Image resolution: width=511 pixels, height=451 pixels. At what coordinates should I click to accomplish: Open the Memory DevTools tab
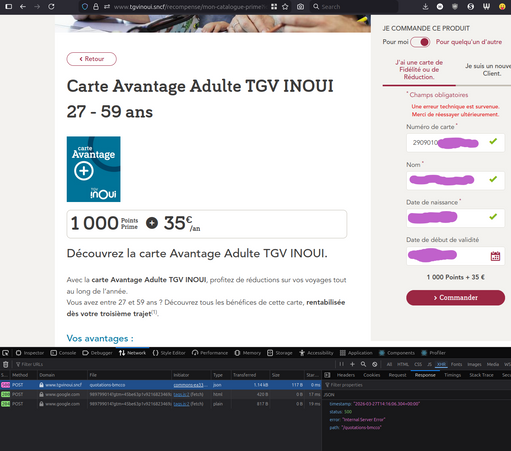click(248, 353)
